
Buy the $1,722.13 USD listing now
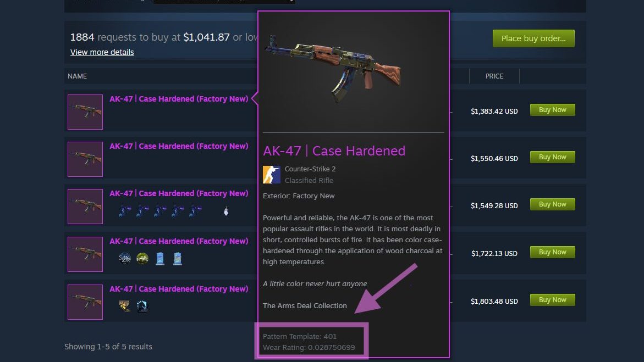tap(552, 252)
